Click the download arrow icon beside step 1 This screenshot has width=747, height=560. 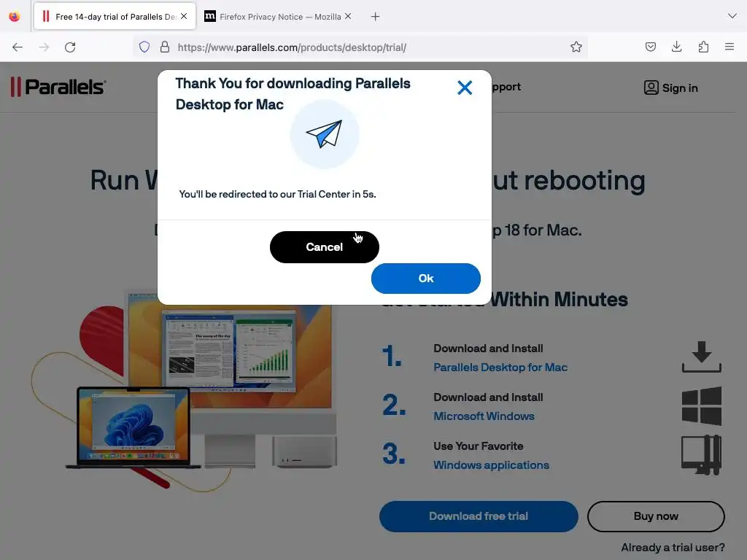tap(702, 357)
